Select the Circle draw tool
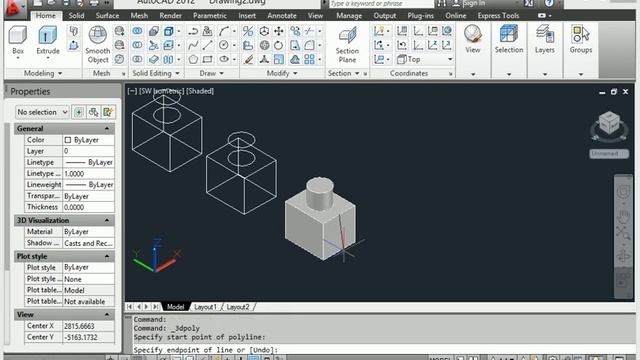 223,45
